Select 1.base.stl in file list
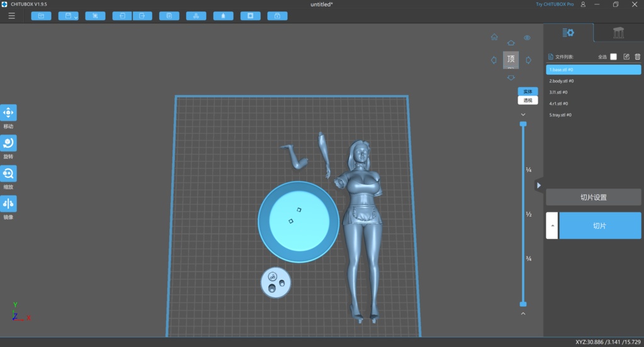 [x=594, y=69]
